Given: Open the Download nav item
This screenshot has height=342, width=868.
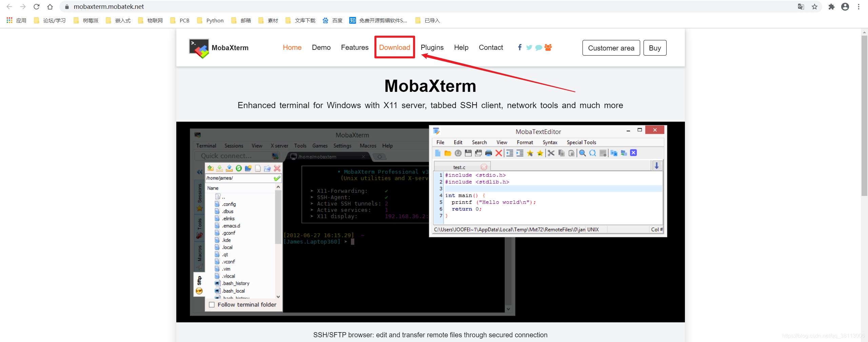Looking at the screenshot, I should pyautogui.click(x=395, y=47).
